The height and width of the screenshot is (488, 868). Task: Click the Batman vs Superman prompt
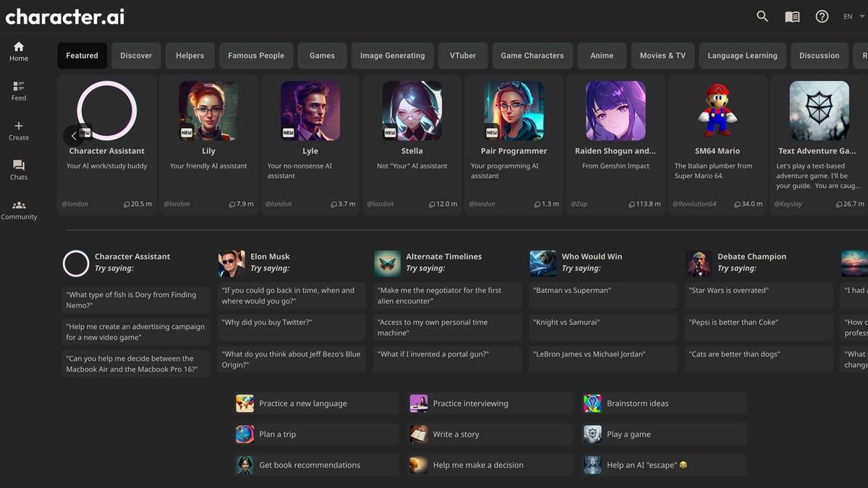pyautogui.click(x=603, y=290)
